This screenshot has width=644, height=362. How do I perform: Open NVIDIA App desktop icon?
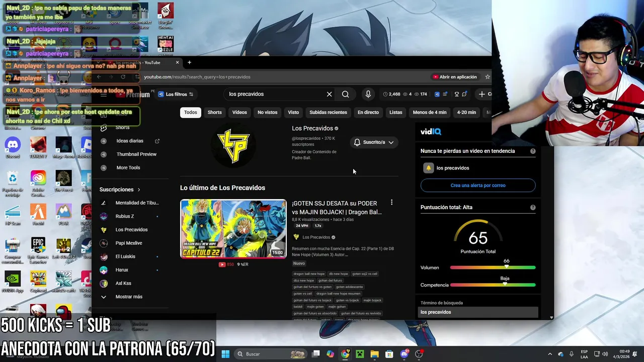tap(13, 282)
